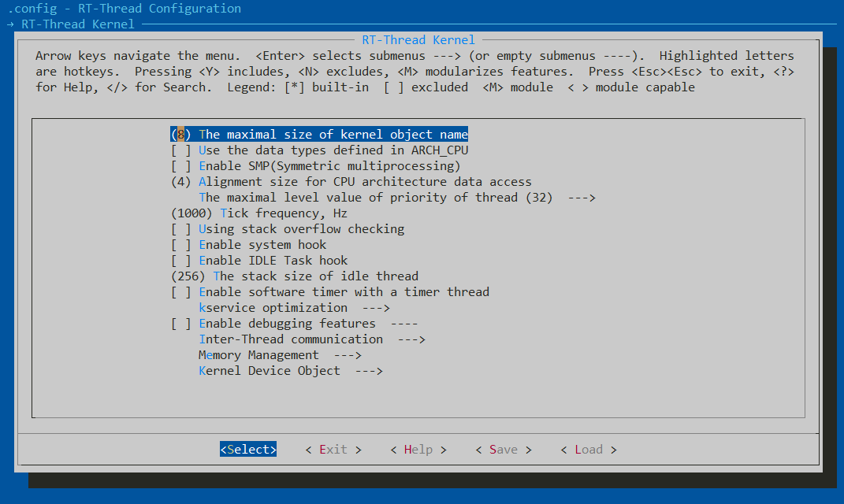
Task: Open the Inter-Thread communication submenu
Action: click(x=312, y=339)
